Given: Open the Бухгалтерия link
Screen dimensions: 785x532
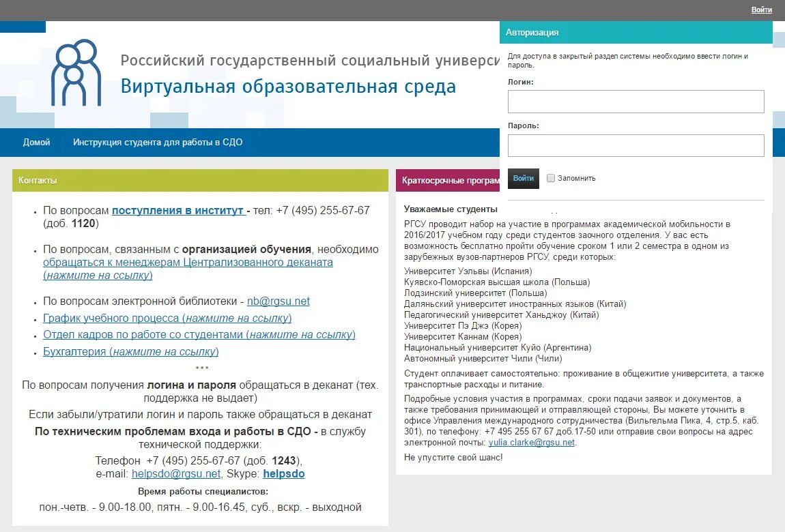Looking at the screenshot, I should (130, 351).
